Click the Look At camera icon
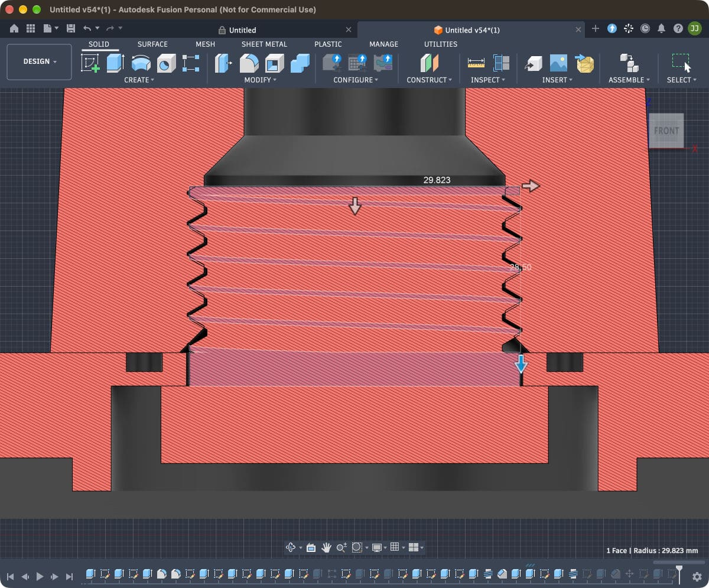Screen dimensions: 709x588 (x=311, y=547)
